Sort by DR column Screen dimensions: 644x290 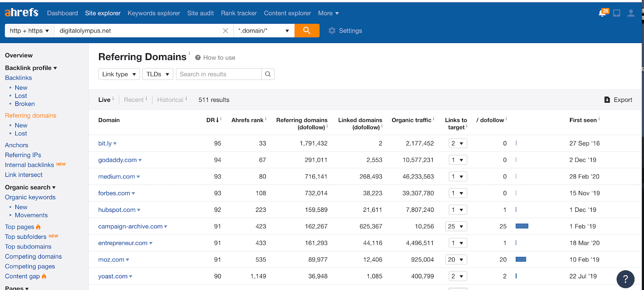click(212, 120)
